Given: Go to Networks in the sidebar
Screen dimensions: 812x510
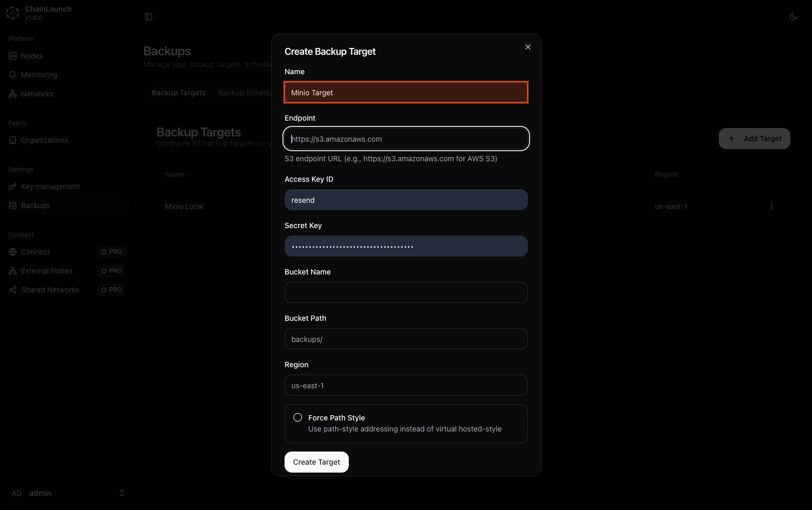Looking at the screenshot, I should (37, 94).
